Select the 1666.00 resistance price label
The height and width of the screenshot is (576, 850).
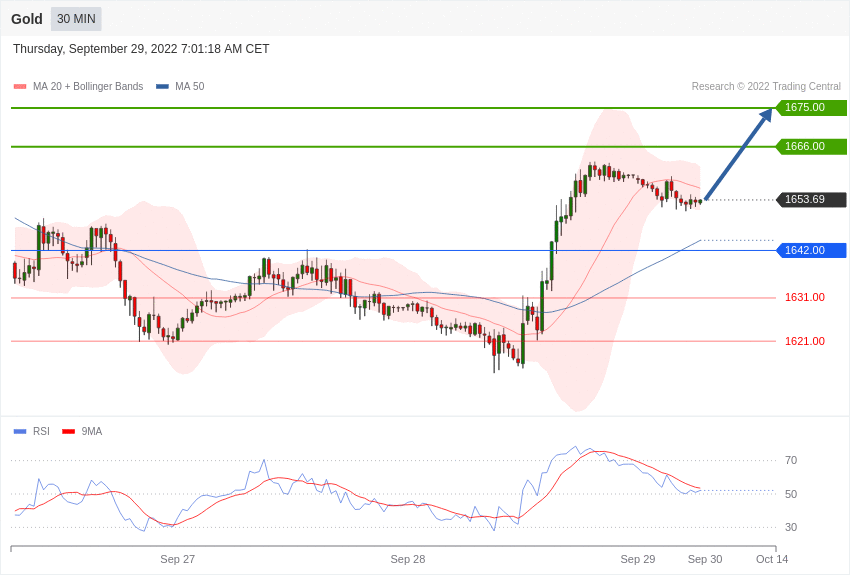pos(812,146)
